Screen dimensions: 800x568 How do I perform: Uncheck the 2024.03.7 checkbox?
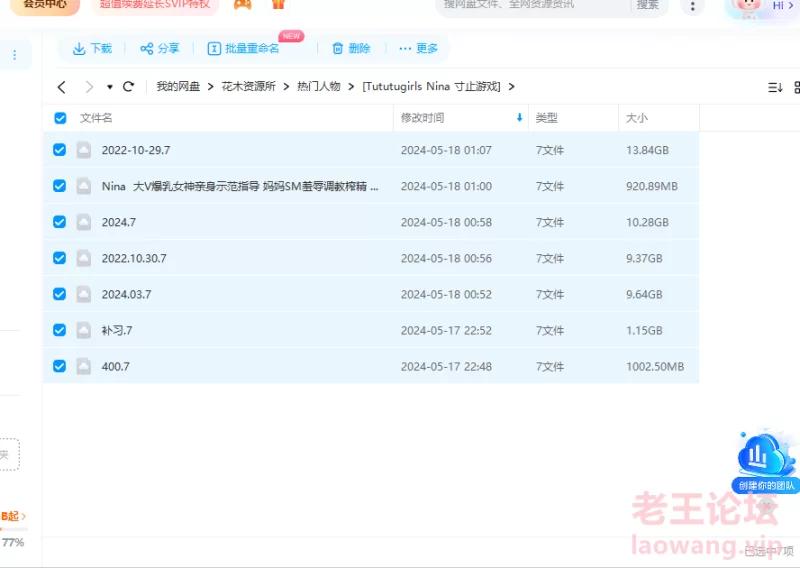click(x=60, y=294)
